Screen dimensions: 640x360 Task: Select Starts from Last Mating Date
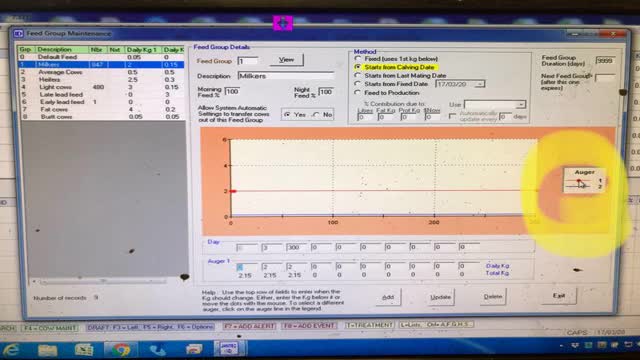[x=358, y=76]
